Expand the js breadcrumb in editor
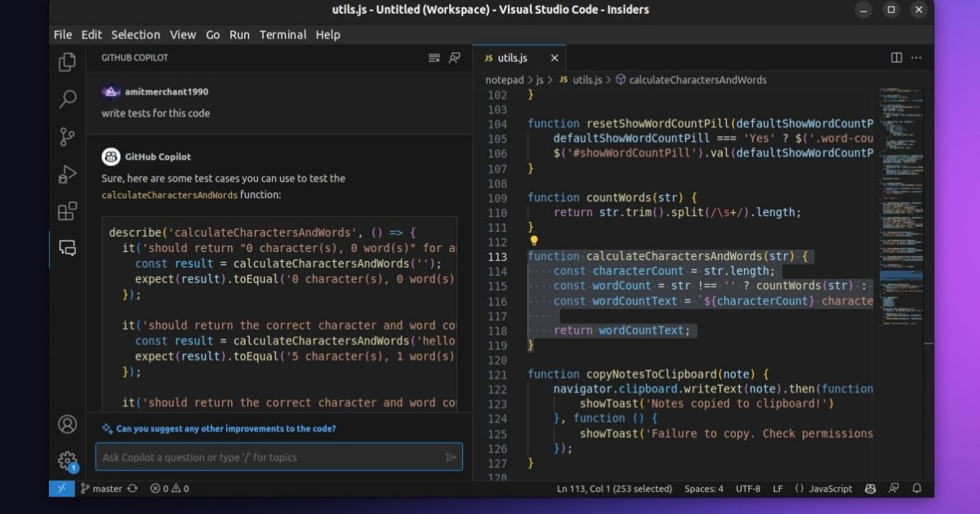Image resolution: width=980 pixels, height=514 pixels. [x=540, y=79]
